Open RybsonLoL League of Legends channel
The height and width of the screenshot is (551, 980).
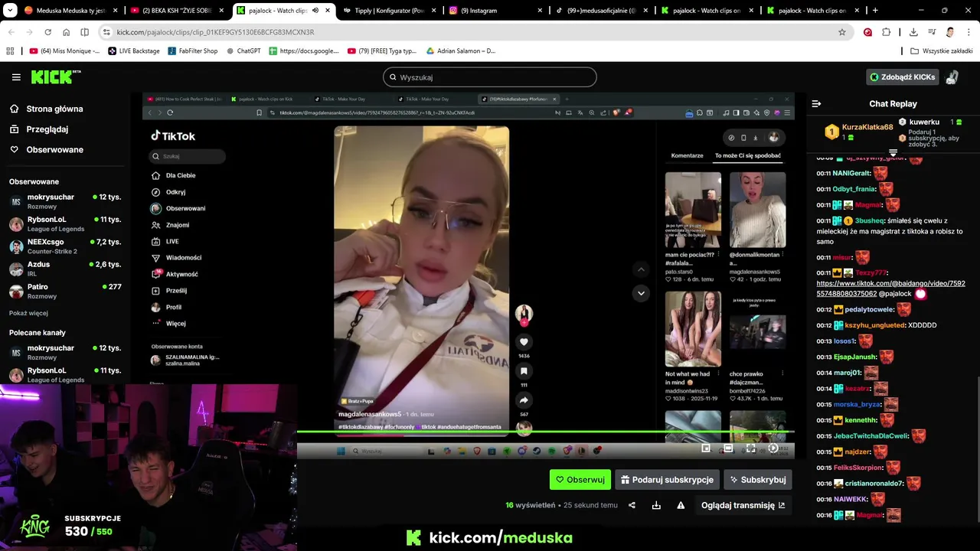click(65, 223)
